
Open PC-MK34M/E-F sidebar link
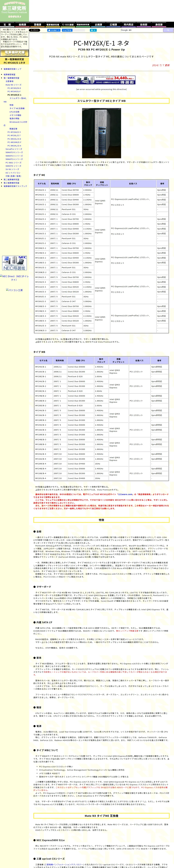click(14, 142)
